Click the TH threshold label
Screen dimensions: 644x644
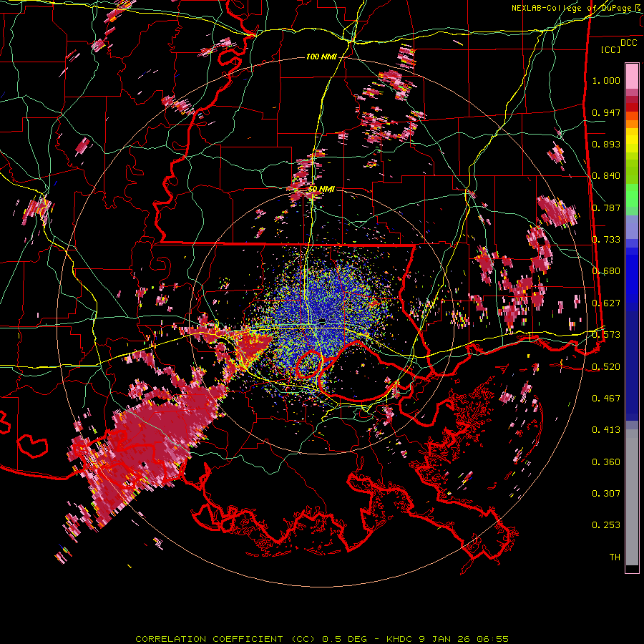click(615, 557)
